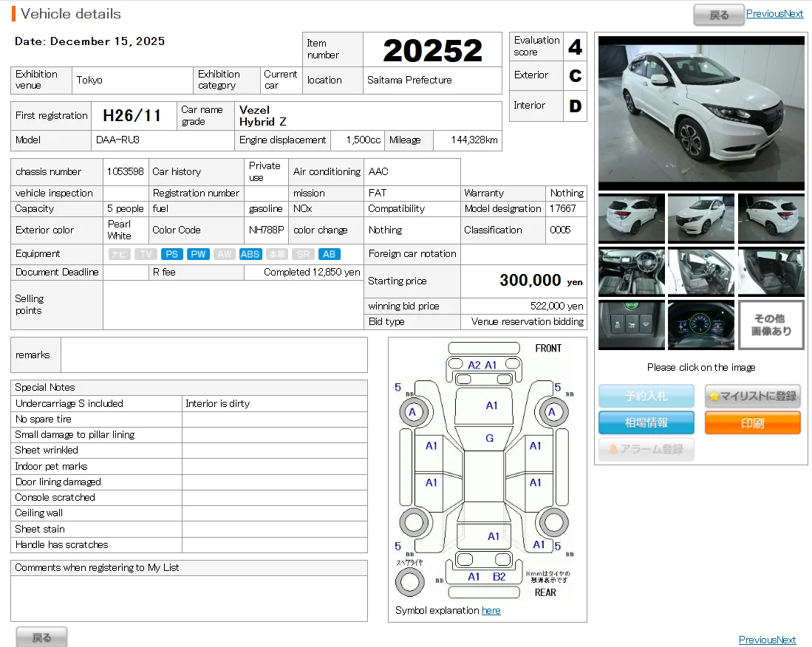Click the star icon on マイリストに登録 button

(x=714, y=395)
